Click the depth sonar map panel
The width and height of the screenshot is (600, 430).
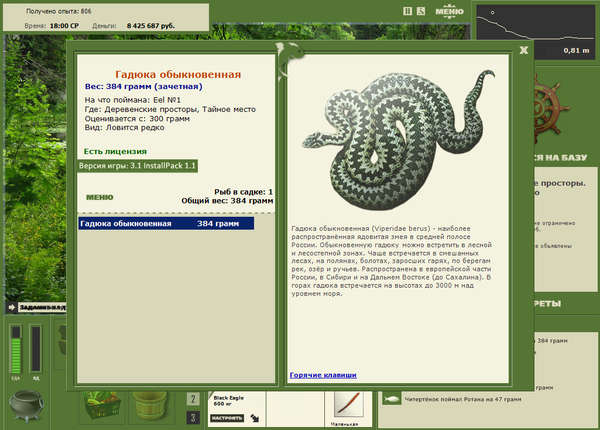536,32
